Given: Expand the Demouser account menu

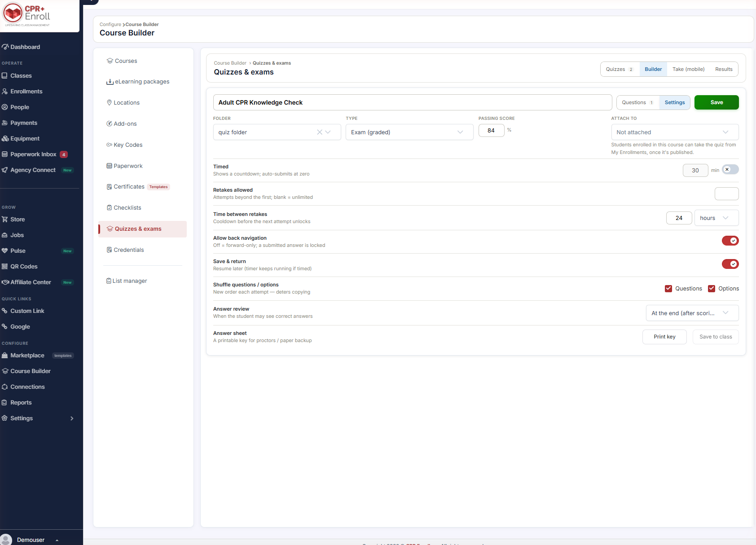Looking at the screenshot, I should point(57,540).
